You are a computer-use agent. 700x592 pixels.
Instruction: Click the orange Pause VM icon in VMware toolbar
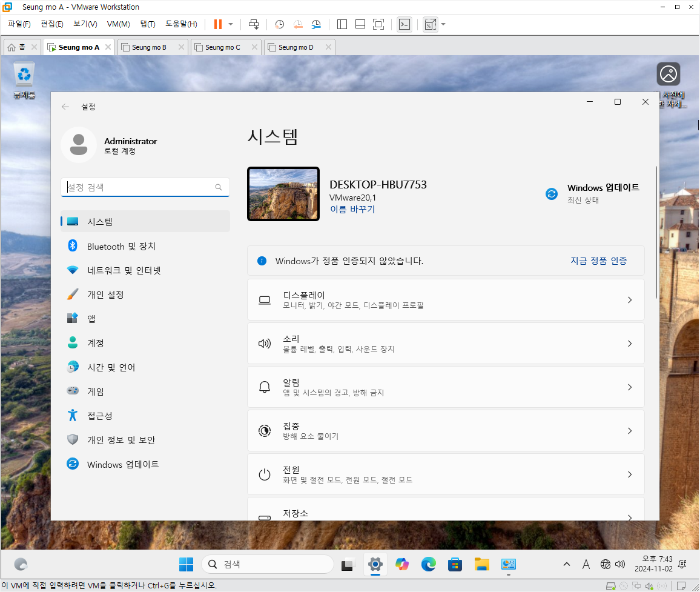[218, 24]
